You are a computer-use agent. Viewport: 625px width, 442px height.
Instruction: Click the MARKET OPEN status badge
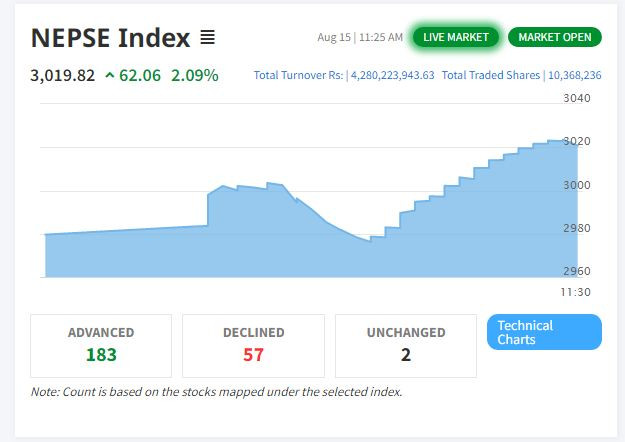tap(554, 37)
